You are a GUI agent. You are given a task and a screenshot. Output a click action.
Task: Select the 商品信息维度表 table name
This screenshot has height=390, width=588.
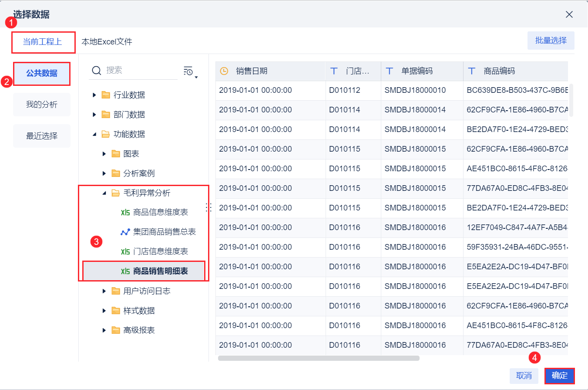tap(161, 213)
